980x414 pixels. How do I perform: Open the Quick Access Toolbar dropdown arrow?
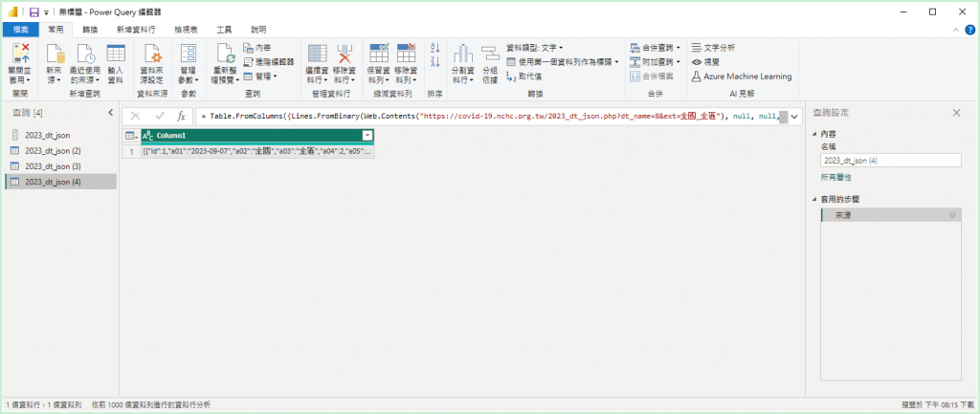46,12
